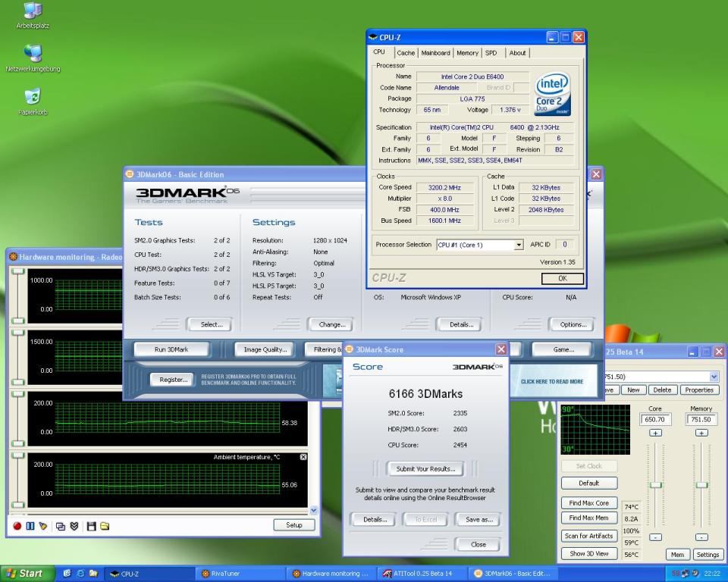Open SPD tab in CPU-Z
Screen dimensions: 728x582
491,53
